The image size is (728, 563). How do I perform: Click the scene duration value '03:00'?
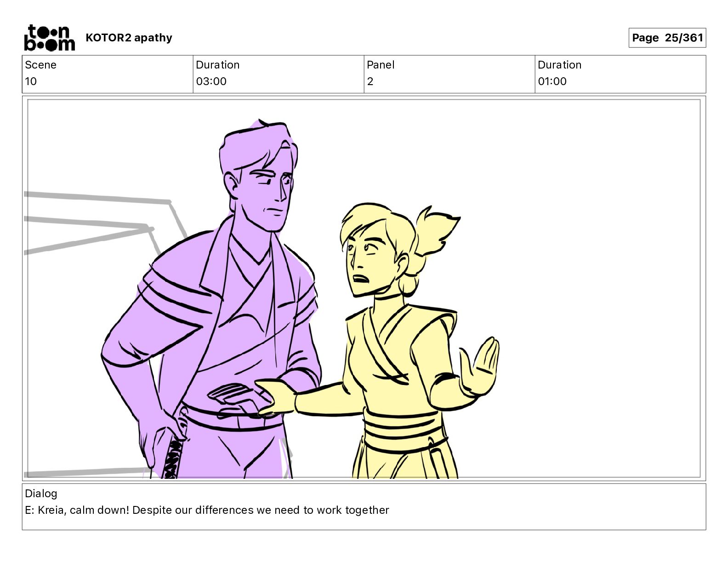coord(211,81)
